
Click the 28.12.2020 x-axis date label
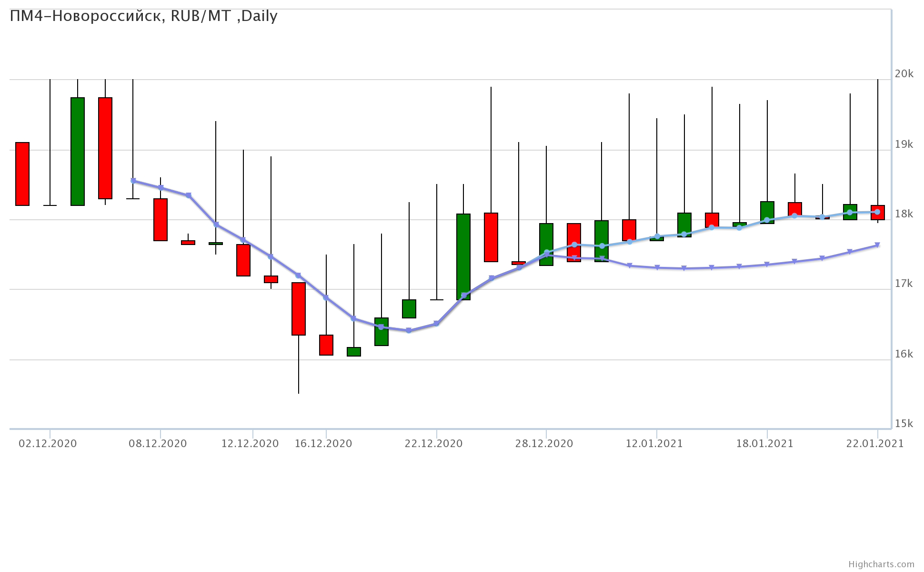(x=544, y=444)
